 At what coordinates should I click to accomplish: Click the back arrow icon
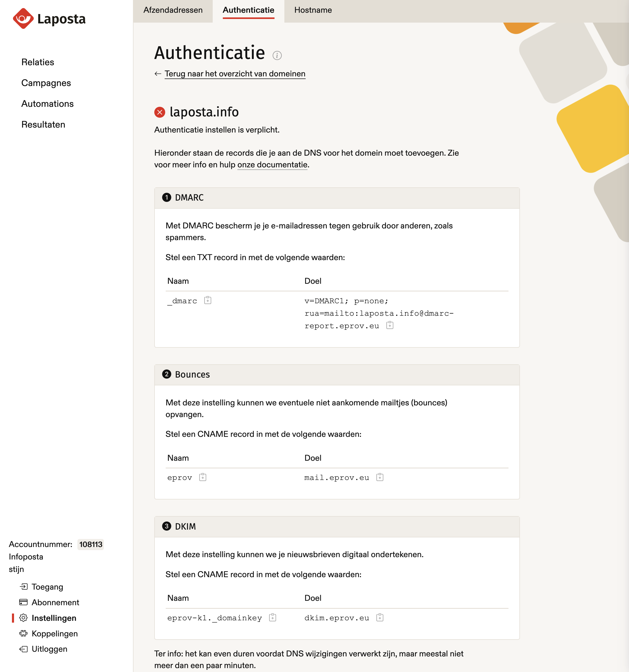(158, 74)
